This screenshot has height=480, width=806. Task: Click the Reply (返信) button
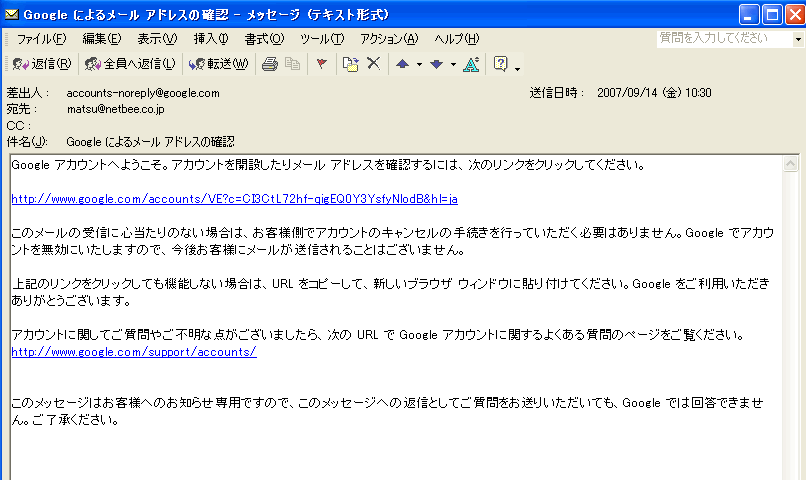coord(42,64)
